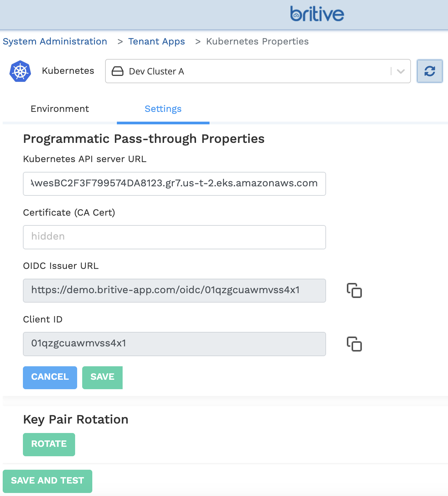Copy the OIDC Issuer URL

[354, 290]
